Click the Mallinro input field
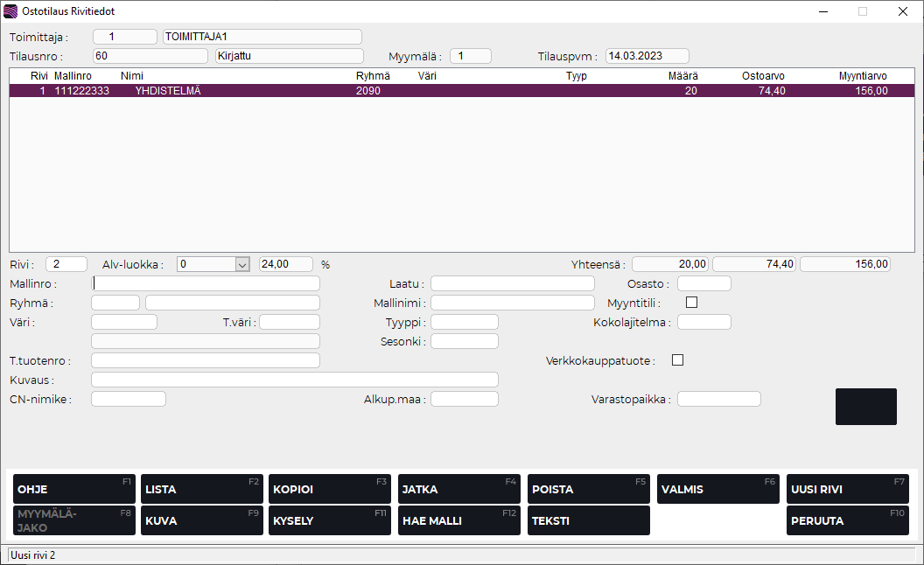 [206, 283]
